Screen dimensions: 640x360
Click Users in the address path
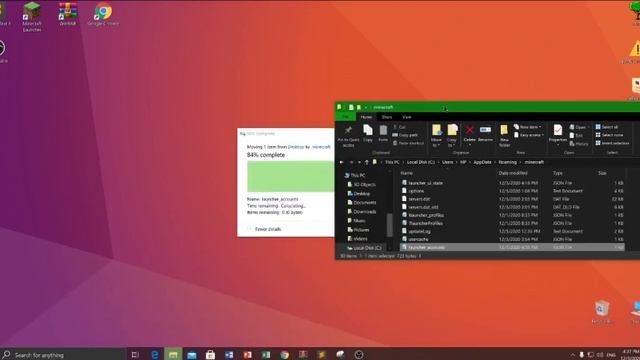click(x=447, y=162)
